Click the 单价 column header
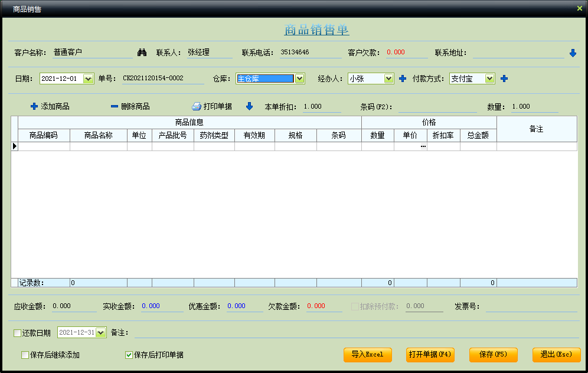This screenshot has height=373, width=588. [410, 135]
